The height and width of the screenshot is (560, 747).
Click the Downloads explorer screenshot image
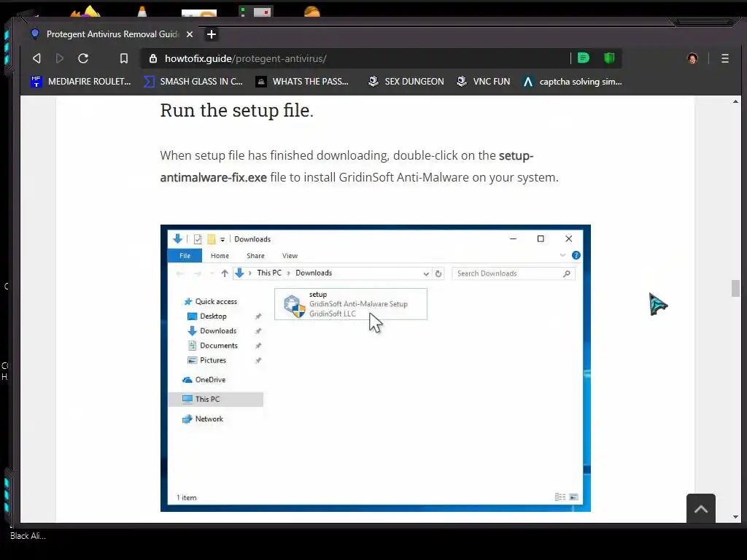376,368
